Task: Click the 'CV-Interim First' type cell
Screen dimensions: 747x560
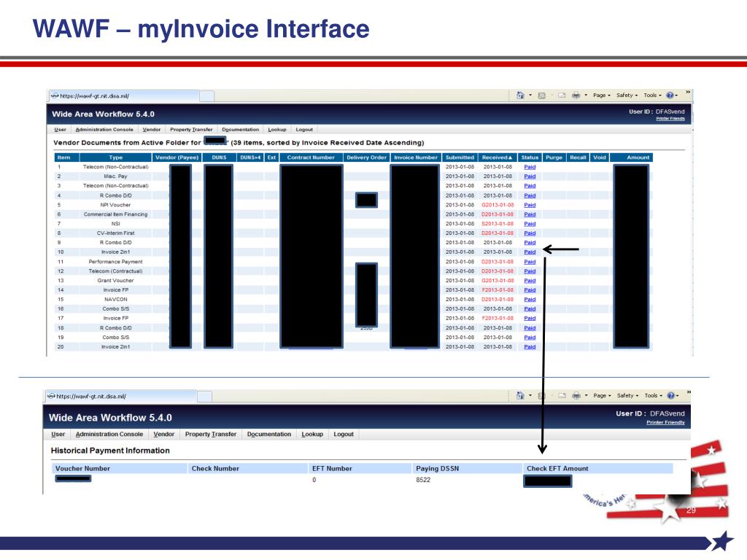Action: pos(116,233)
